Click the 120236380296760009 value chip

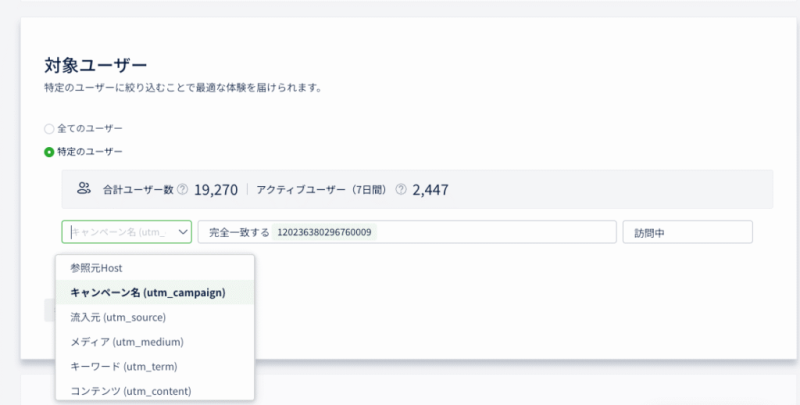[x=325, y=232]
